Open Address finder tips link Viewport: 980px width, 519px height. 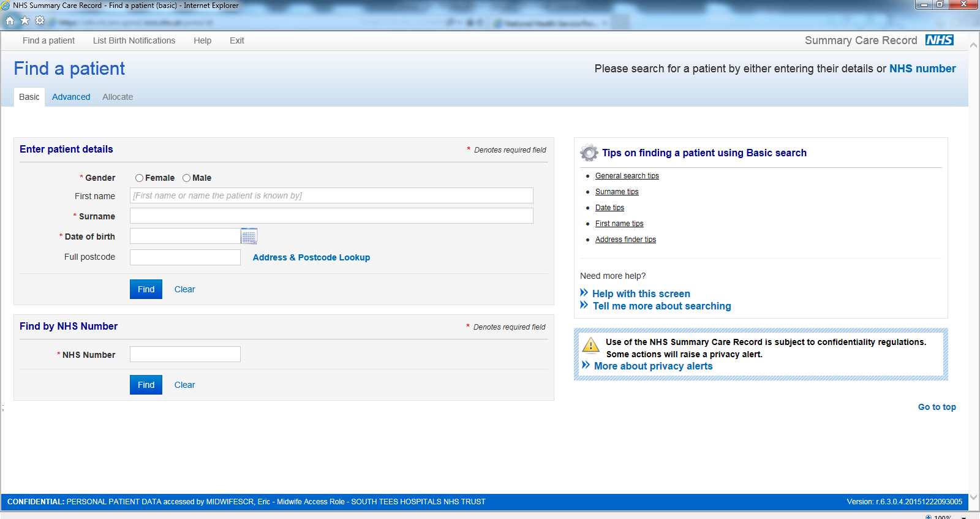click(625, 240)
